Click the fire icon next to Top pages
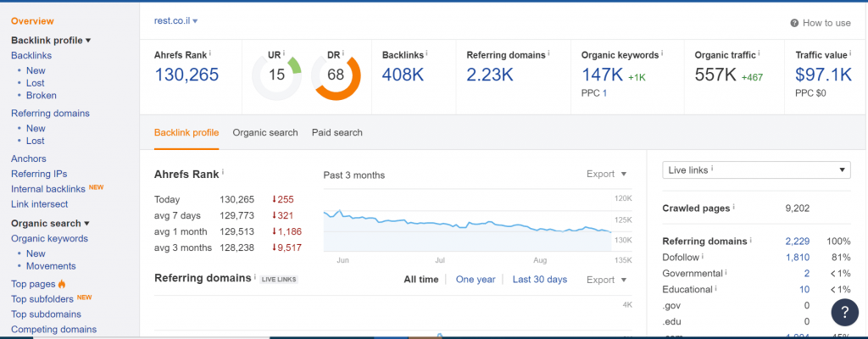The width and height of the screenshot is (868, 339). 61,284
